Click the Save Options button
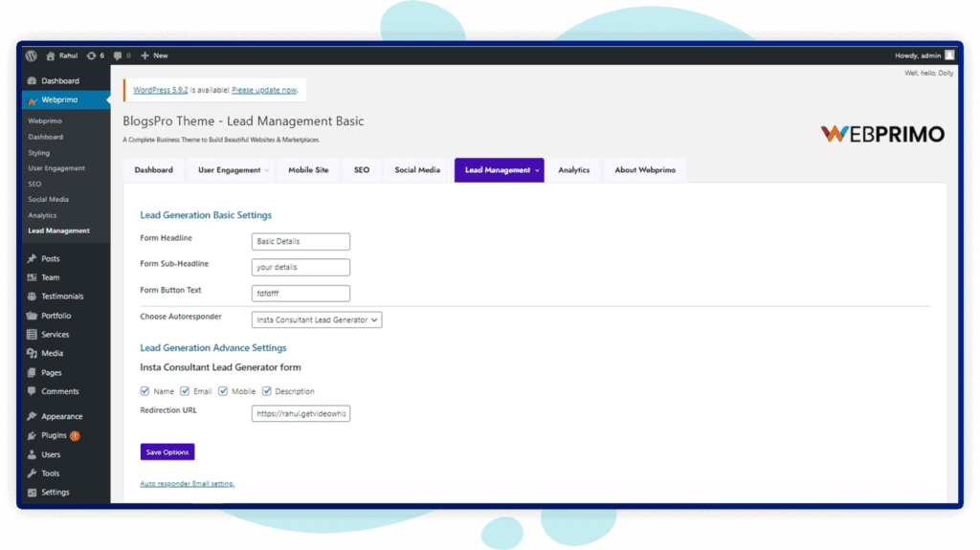This screenshot has width=980, height=550. 167,451
